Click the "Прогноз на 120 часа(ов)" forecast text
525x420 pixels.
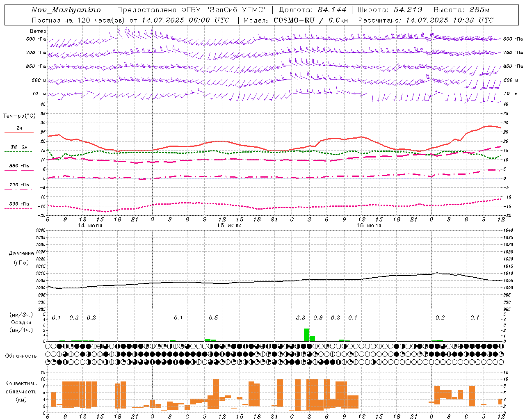click(79, 20)
